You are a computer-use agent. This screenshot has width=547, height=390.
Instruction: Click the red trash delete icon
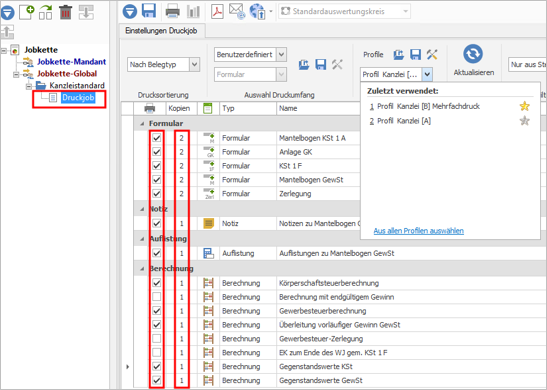point(65,12)
